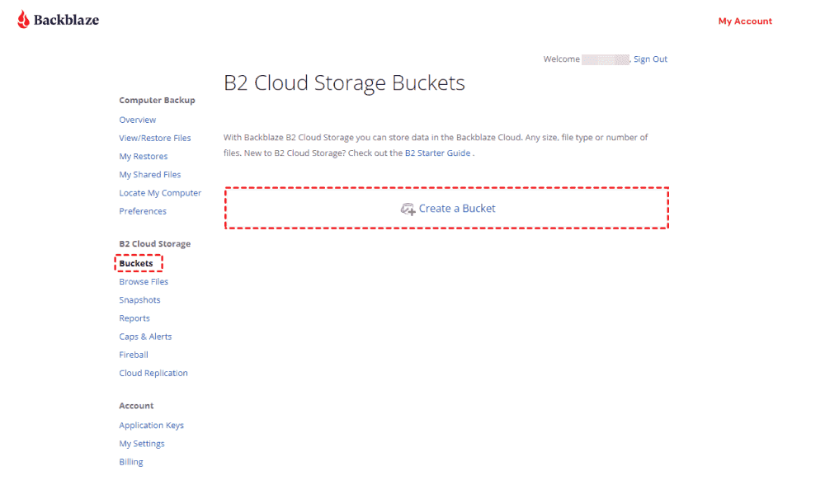Viewport: 825px width, 504px height.
Task: Open the Reports section
Action: coord(134,318)
